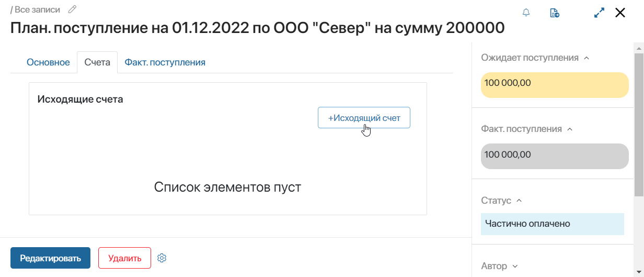644x277 pixels.
Task: Click the Редактировать button
Action: (x=50, y=258)
